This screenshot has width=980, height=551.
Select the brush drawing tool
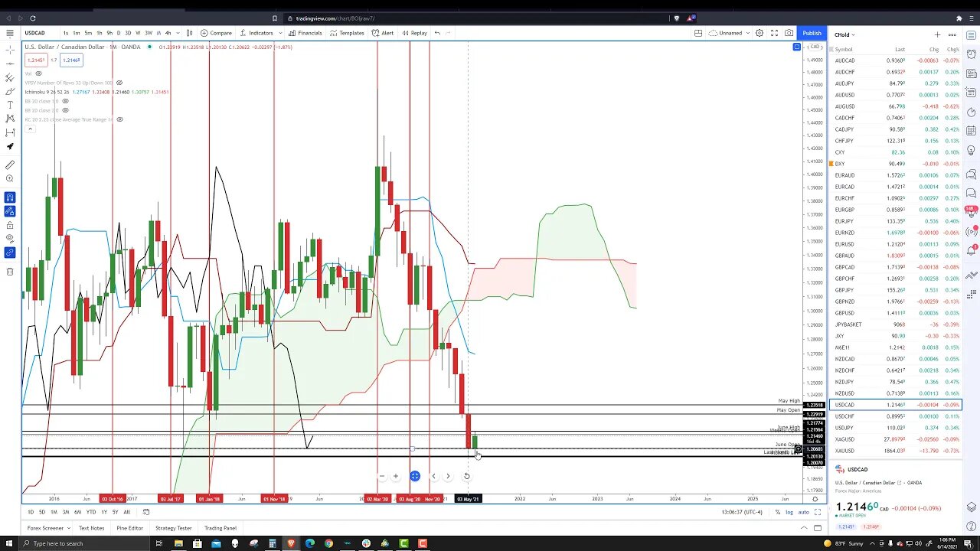click(10, 91)
